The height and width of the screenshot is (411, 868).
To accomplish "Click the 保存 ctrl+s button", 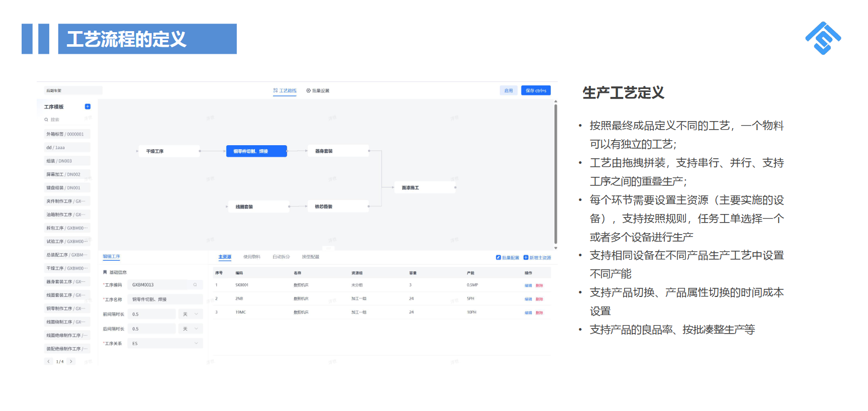I will [536, 90].
